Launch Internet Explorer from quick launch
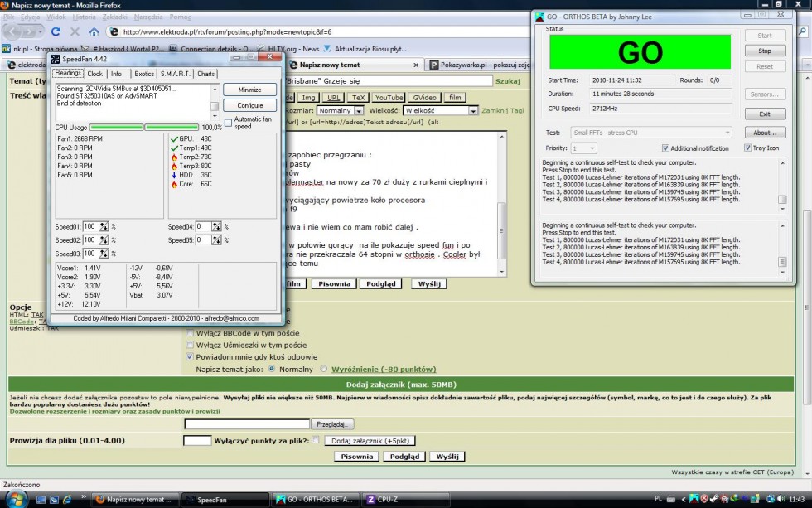This screenshot has width=812, height=508. [67, 499]
